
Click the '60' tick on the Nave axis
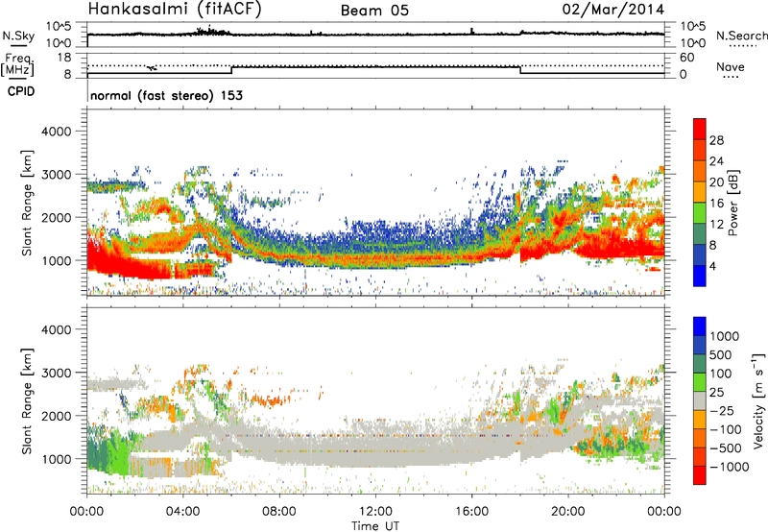(x=686, y=58)
